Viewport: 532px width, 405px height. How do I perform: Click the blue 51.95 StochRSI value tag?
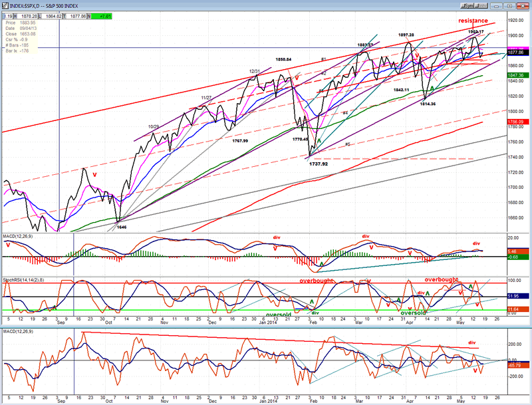click(x=518, y=296)
